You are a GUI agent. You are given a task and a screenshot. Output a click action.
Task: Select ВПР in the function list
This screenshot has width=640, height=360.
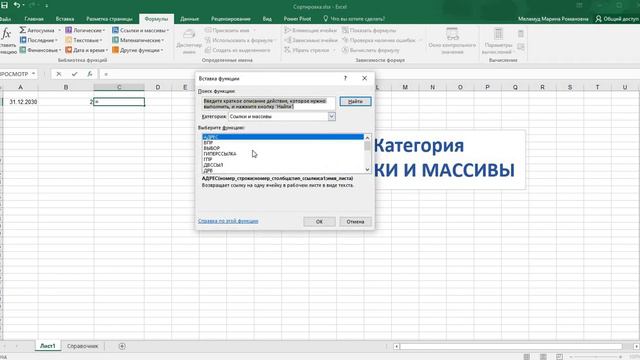click(282, 142)
